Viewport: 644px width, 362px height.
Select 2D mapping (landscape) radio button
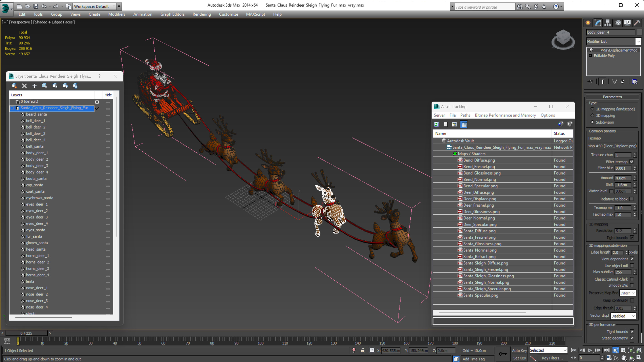coord(592,109)
